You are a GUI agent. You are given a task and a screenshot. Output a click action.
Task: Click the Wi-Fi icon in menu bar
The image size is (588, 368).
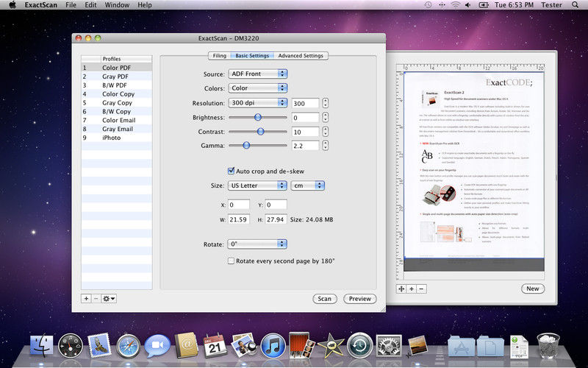pos(455,5)
